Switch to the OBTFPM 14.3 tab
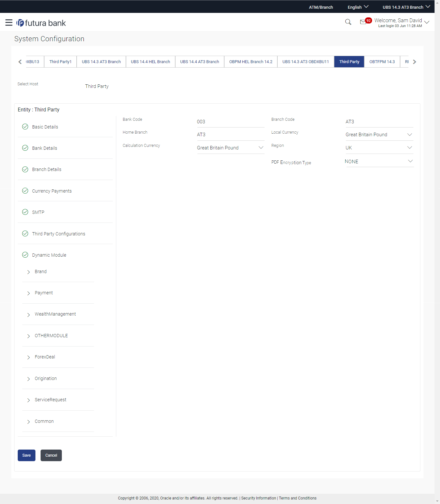This screenshot has height=504, width=440. click(x=382, y=62)
